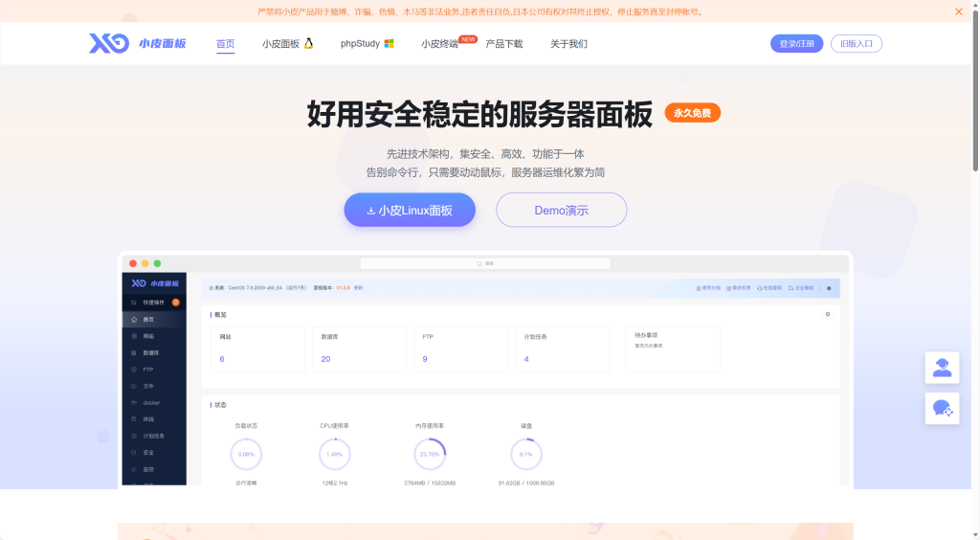Click the Windows logo beside phpStudy
980x540 pixels.
[389, 43]
